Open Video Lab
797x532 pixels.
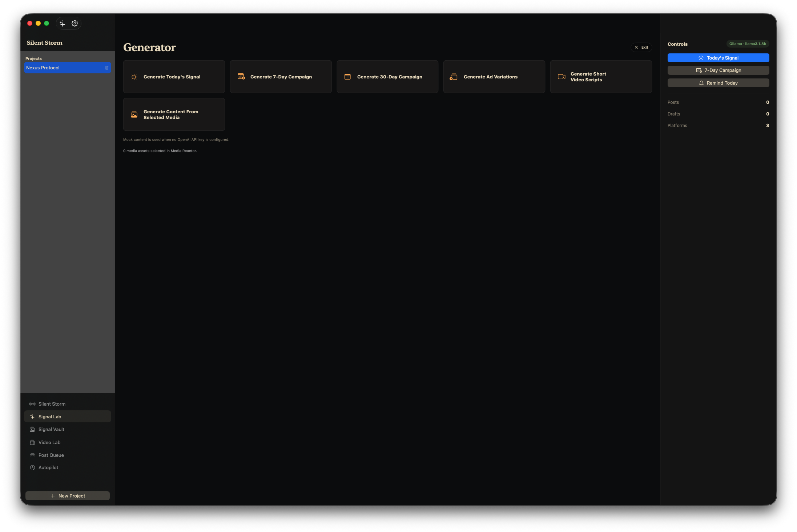[x=68, y=443]
